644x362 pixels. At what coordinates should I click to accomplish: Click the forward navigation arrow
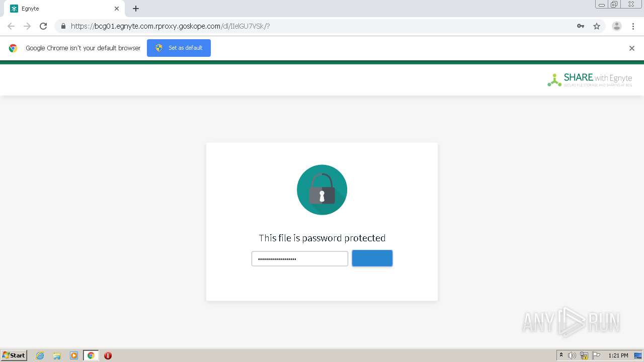27,26
